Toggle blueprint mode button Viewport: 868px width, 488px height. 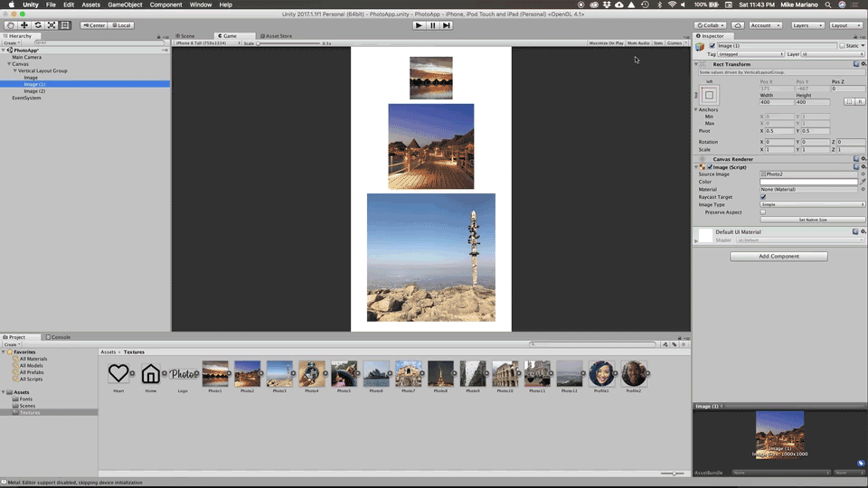coord(849,102)
